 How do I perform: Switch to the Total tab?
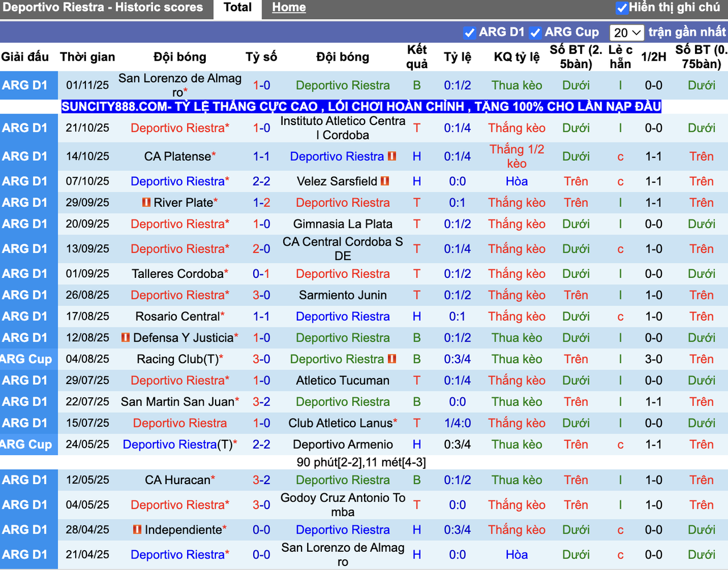[238, 8]
